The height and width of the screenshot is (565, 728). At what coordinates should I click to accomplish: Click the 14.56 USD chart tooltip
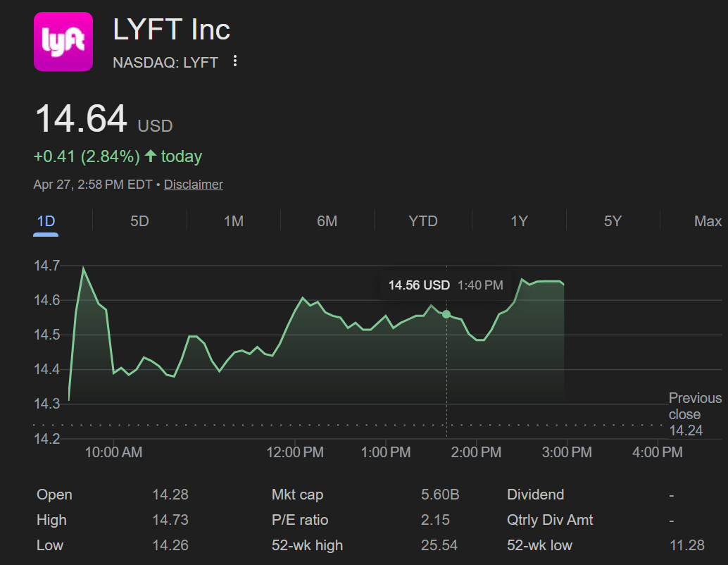(446, 285)
